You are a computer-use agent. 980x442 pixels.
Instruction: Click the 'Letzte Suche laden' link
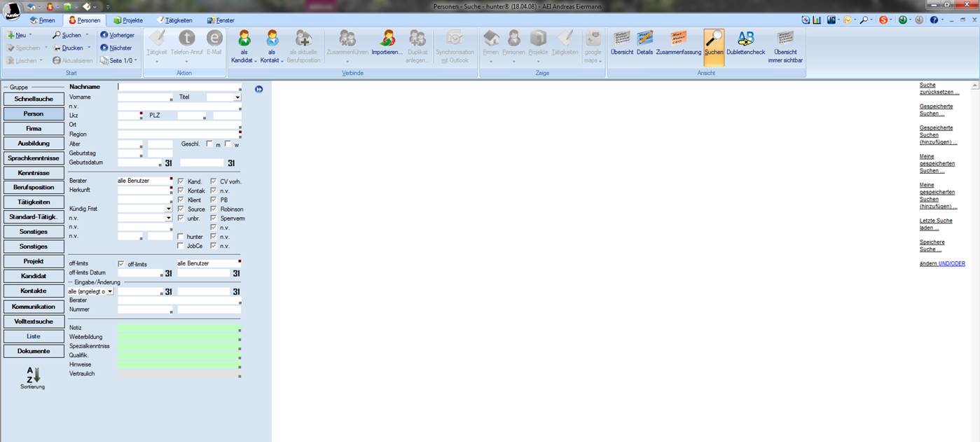pyautogui.click(x=935, y=224)
